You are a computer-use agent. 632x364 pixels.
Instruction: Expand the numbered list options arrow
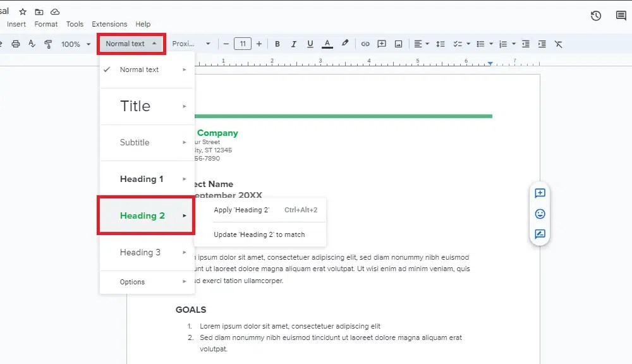pos(513,44)
